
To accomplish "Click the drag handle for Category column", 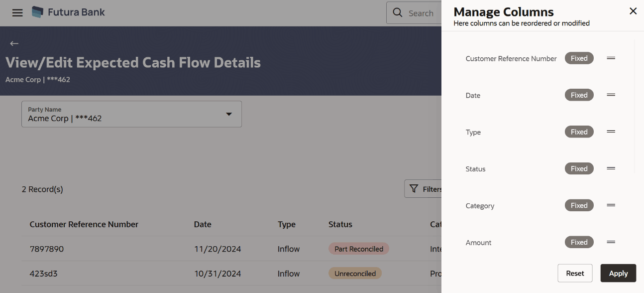I will [611, 205].
